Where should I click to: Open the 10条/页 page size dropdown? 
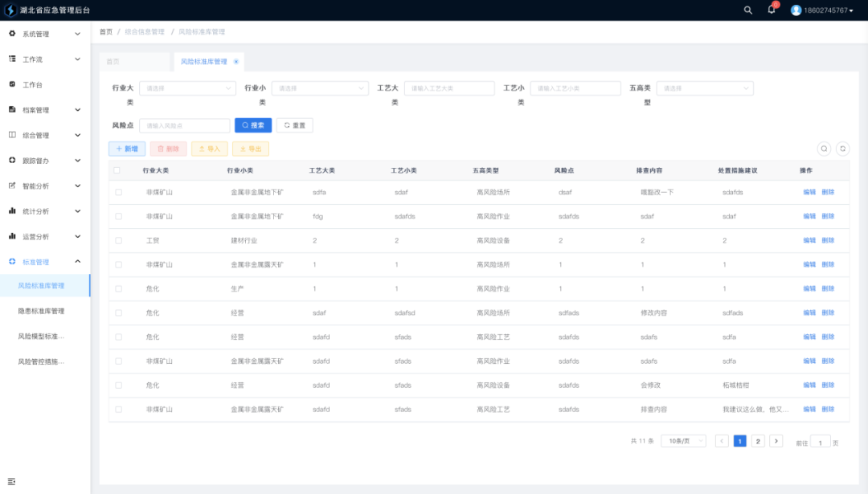coord(682,441)
